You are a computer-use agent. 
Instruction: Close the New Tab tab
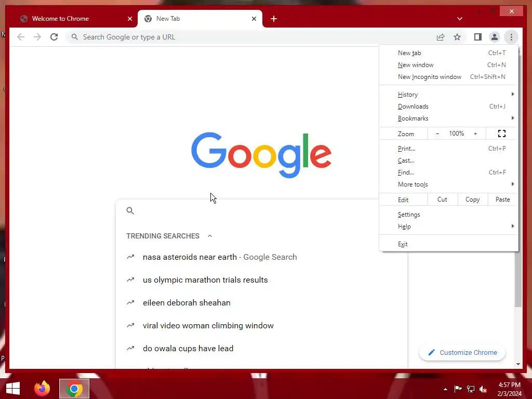point(254,19)
